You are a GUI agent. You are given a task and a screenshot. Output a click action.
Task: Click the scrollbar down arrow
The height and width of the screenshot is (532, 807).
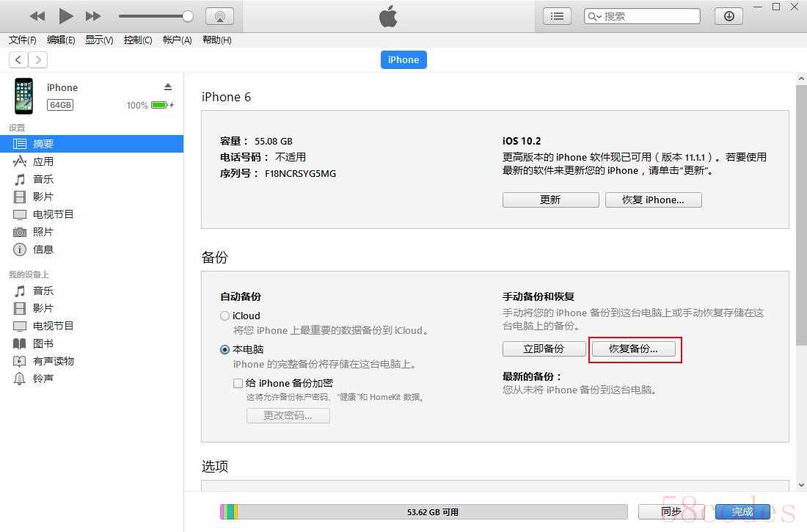(x=801, y=484)
